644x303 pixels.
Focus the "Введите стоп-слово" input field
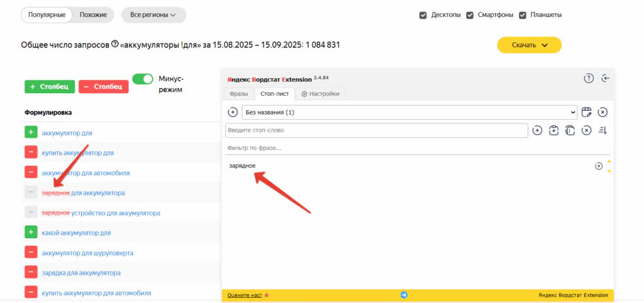click(377, 130)
